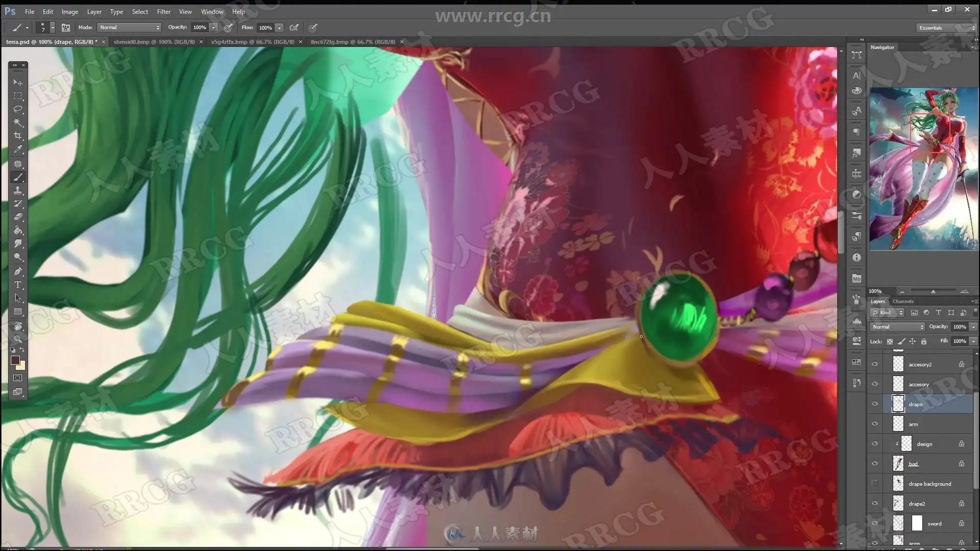Image resolution: width=980 pixels, height=551 pixels.
Task: Open the brush Mode dropdown
Action: tap(130, 28)
